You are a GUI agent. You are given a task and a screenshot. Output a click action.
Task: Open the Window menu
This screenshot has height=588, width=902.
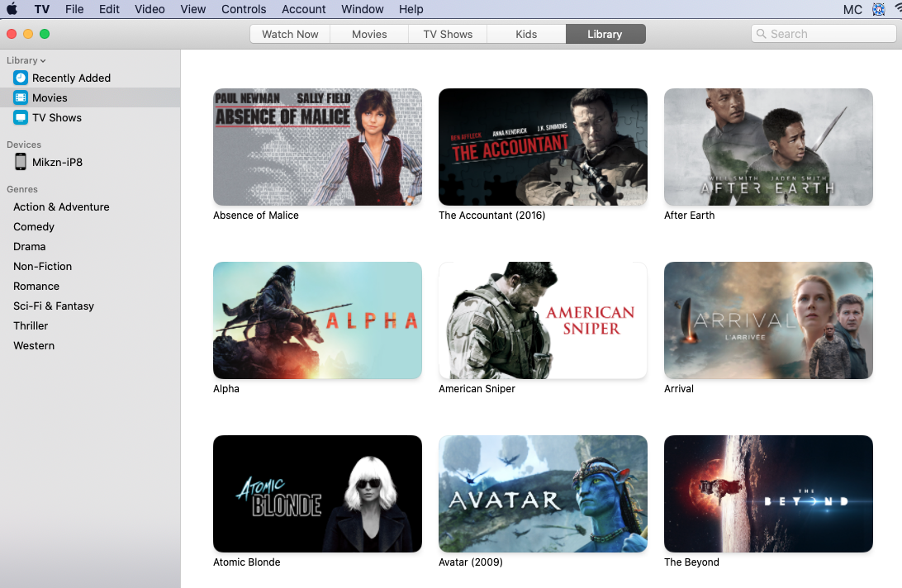363,9
